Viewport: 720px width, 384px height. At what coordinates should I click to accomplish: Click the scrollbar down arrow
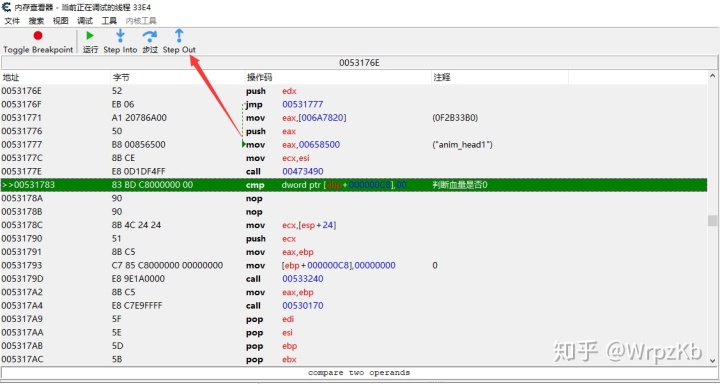click(x=712, y=361)
